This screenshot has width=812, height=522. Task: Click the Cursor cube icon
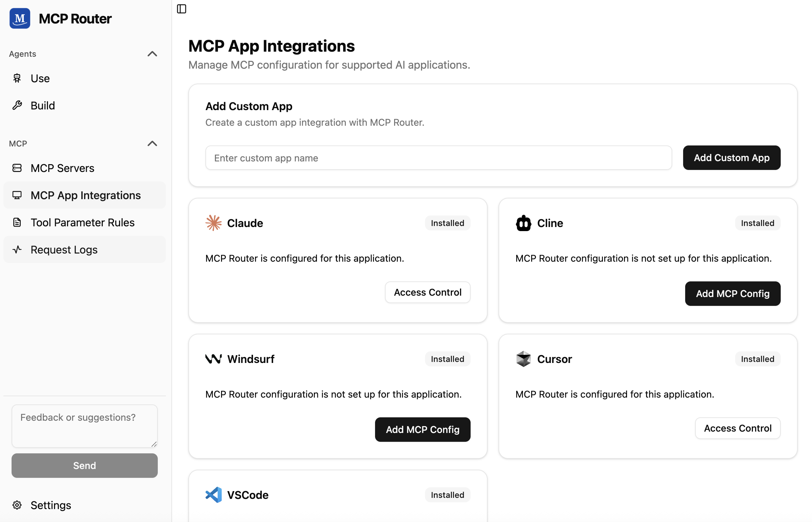(x=523, y=359)
